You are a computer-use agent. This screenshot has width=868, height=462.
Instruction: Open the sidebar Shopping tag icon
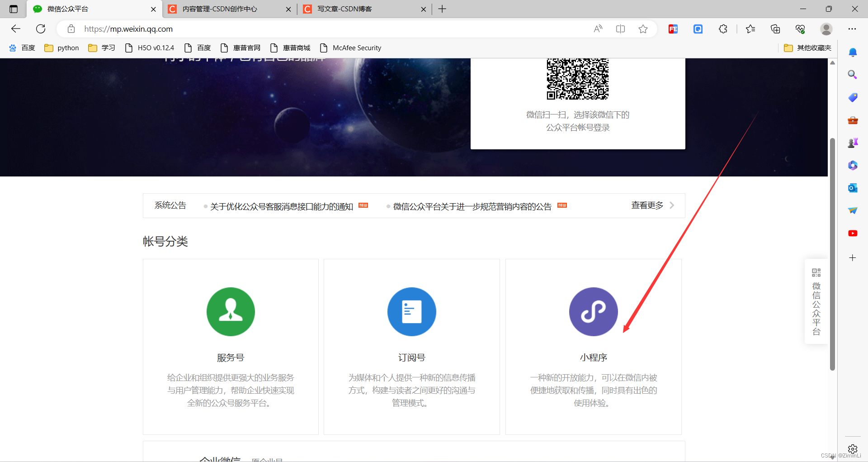pos(853,97)
